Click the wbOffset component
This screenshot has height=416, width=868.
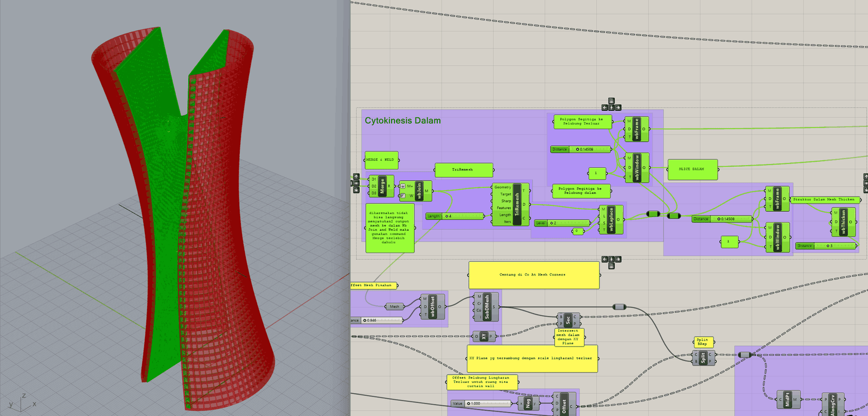[432, 307]
